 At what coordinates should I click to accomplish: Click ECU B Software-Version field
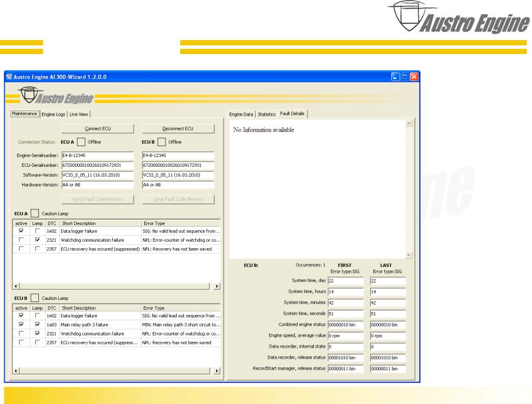(x=178, y=175)
